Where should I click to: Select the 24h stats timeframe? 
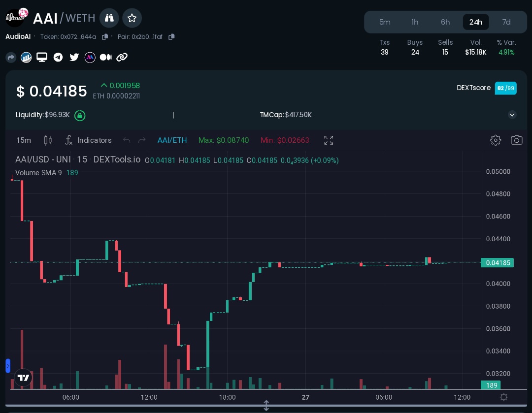click(476, 22)
